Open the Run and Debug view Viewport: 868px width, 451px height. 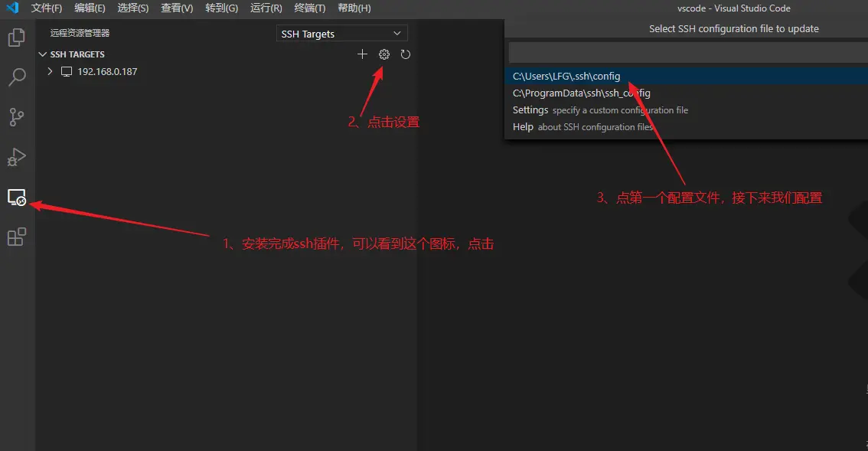click(17, 157)
